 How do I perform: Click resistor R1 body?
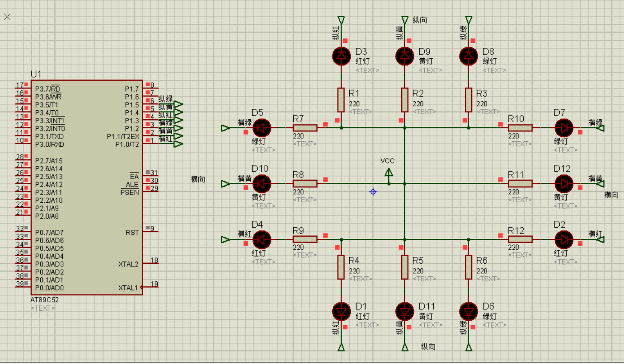pos(341,100)
